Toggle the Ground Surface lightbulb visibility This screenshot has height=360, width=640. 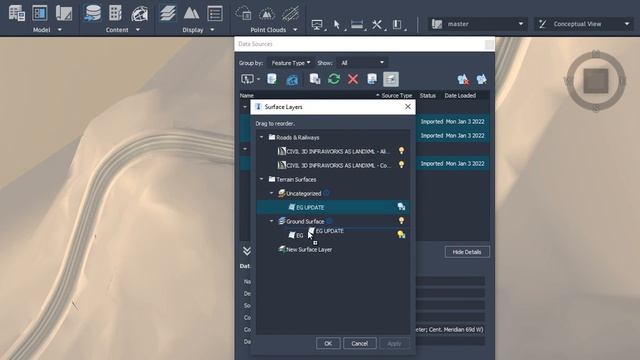(402, 221)
